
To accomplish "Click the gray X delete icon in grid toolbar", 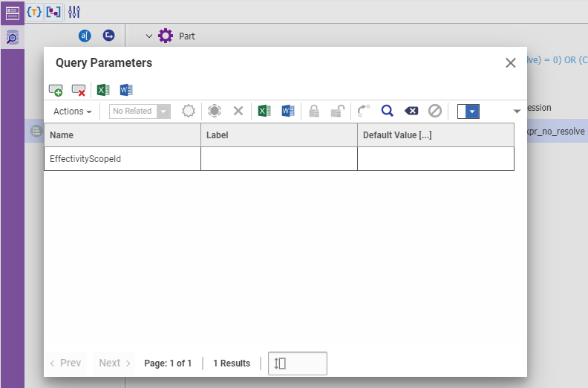I will pos(238,111).
